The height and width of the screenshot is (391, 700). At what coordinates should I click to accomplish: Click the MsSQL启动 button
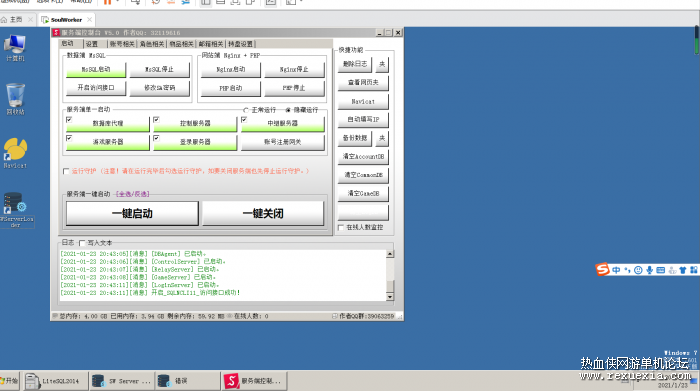96,70
